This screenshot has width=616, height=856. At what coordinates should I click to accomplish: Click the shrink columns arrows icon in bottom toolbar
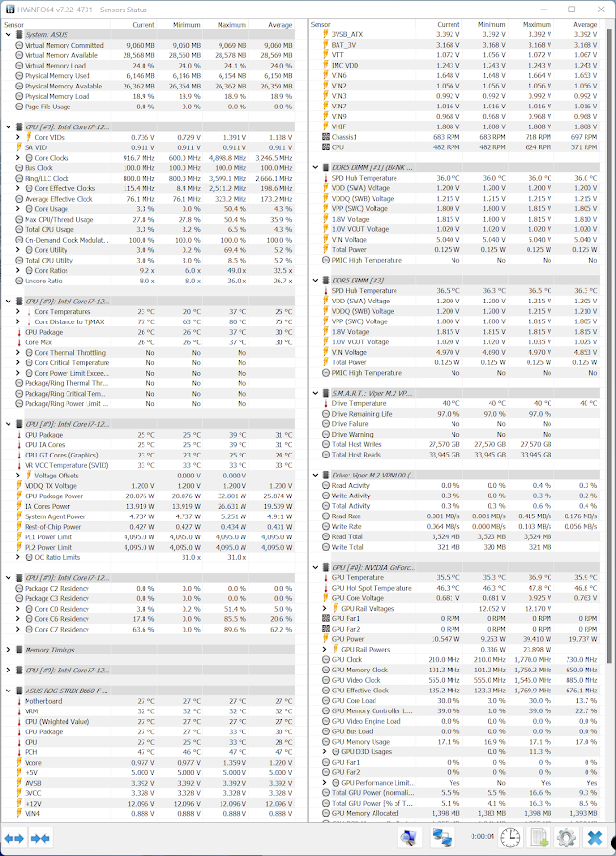tap(40, 838)
